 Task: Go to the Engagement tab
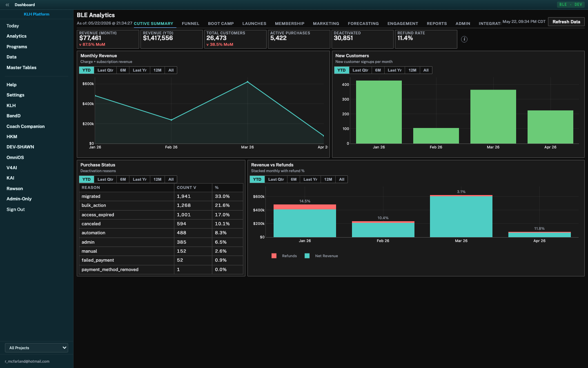tap(403, 24)
